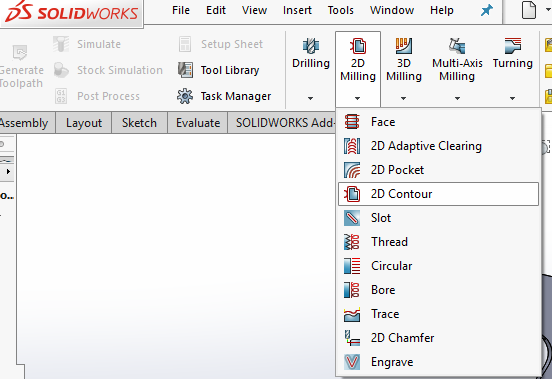The height and width of the screenshot is (379, 552).
Task: Switch to the SOLIDWORKS Add-Ins tab
Action: click(283, 123)
